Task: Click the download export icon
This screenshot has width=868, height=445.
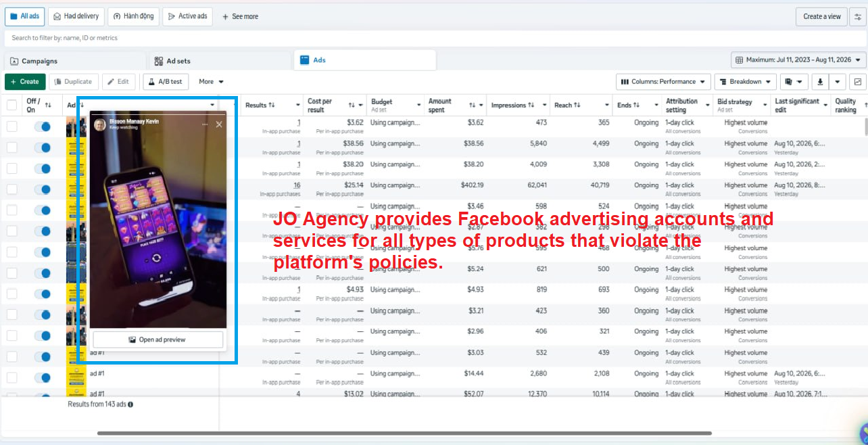Action: pos(820,82)
